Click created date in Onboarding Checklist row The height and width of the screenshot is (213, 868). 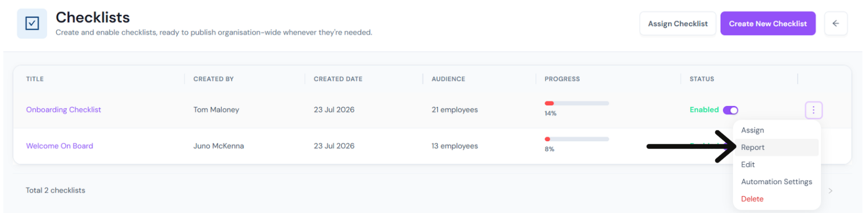[x=334, y=110]
